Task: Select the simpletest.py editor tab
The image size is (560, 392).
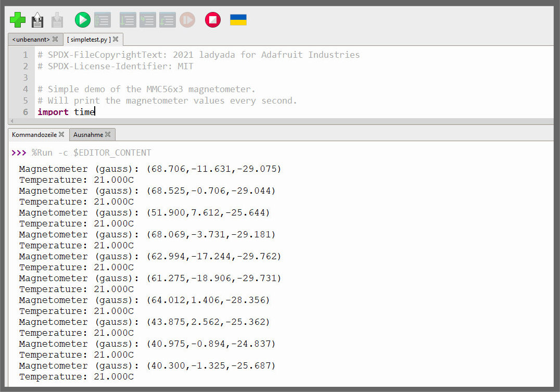Action: coord(88,40)
